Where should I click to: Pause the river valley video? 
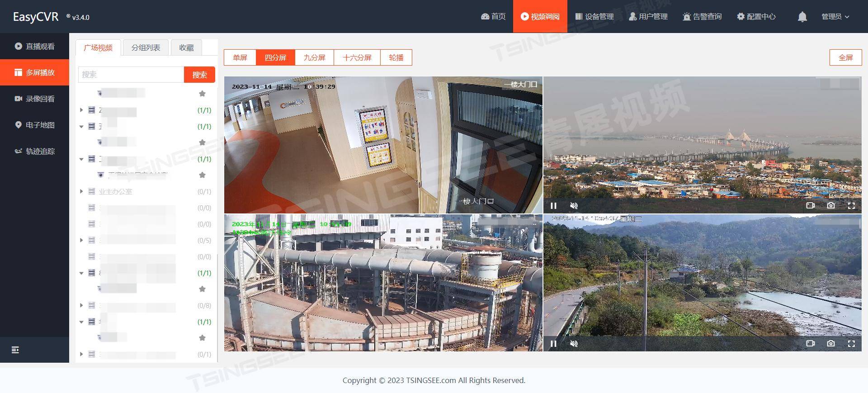[553, 344]
